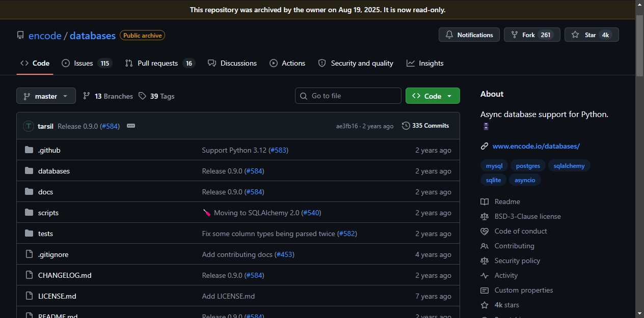Open the Discussions tab
Screen dimensions: 644x318
click(232, 63)
